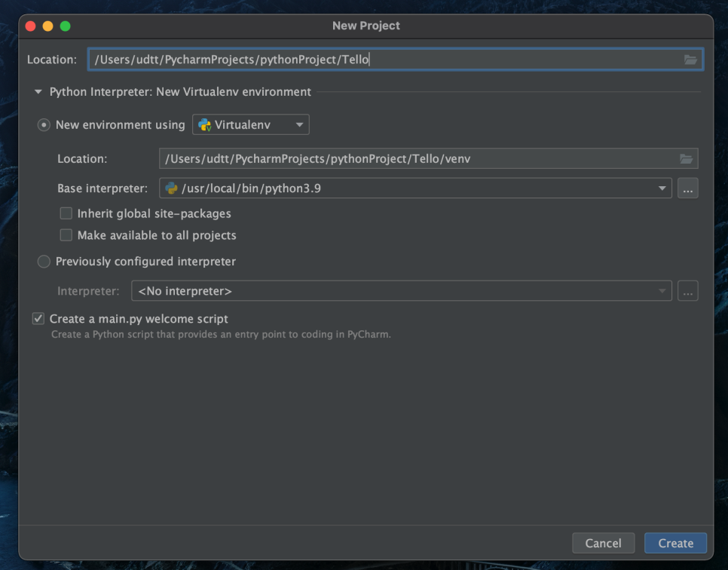This screenshot has height=570, width=728.
Task: Enable Make available to all projects
Action: (x=66, y=235)
